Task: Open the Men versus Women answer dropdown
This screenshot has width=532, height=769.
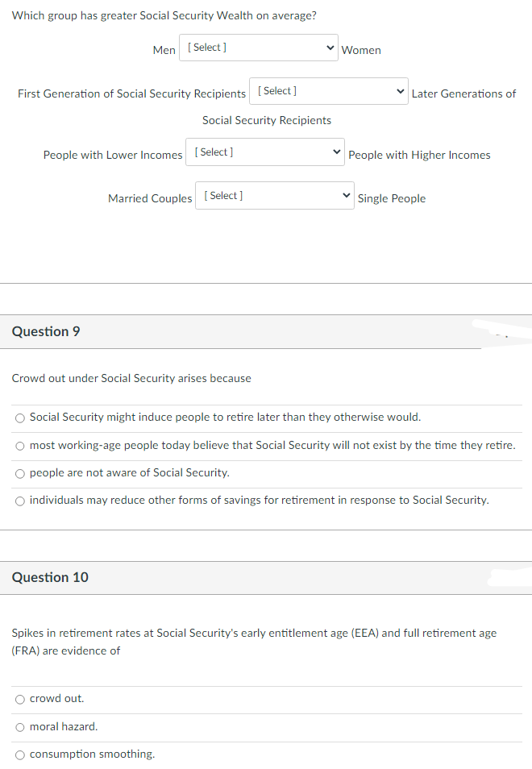Action: point(258,48)
